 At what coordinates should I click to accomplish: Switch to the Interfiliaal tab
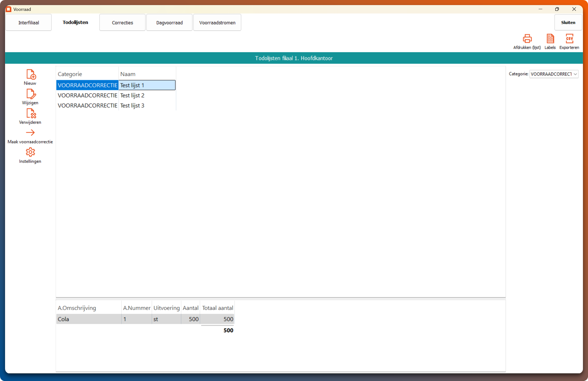28,22
